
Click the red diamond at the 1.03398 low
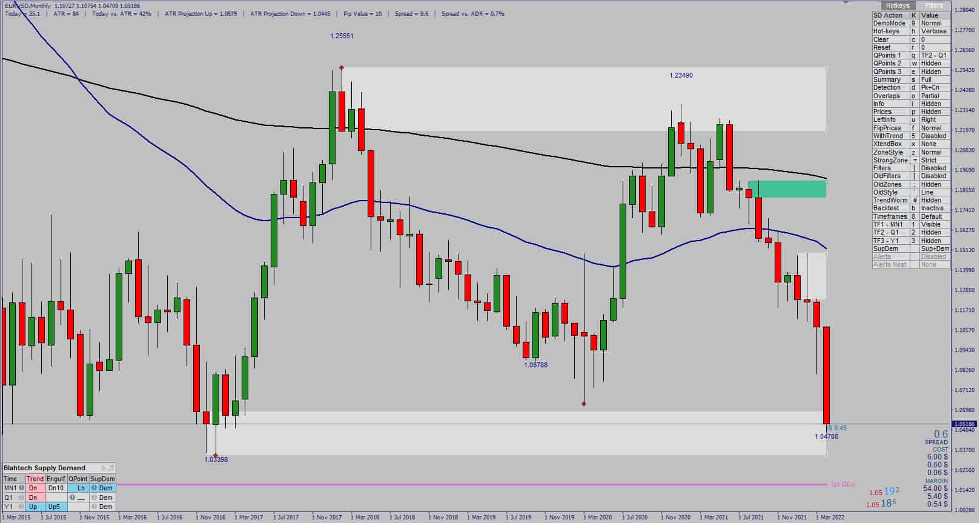coord(216,455)
